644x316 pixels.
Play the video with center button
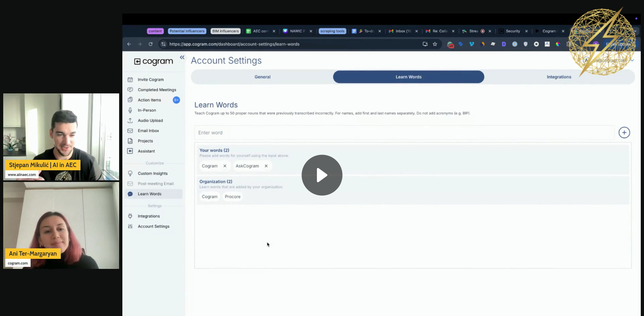tap(322, 175)
